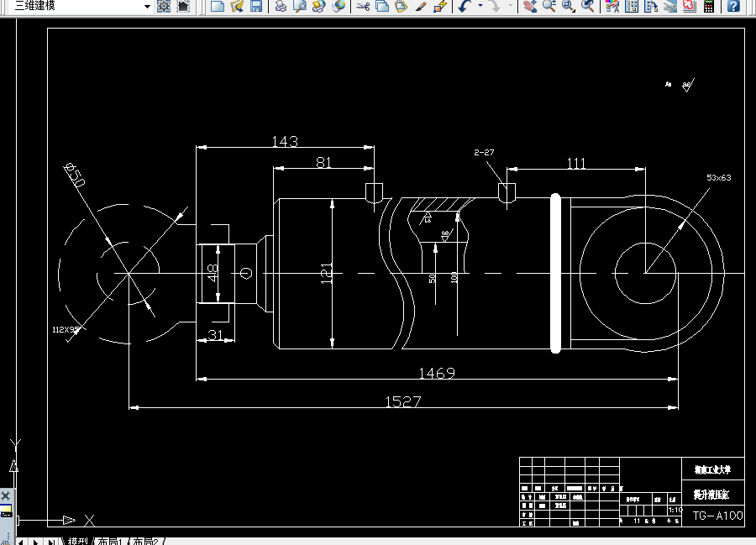
Task: Click the Zoom Previous icon
Action: [x=588, y=6]
